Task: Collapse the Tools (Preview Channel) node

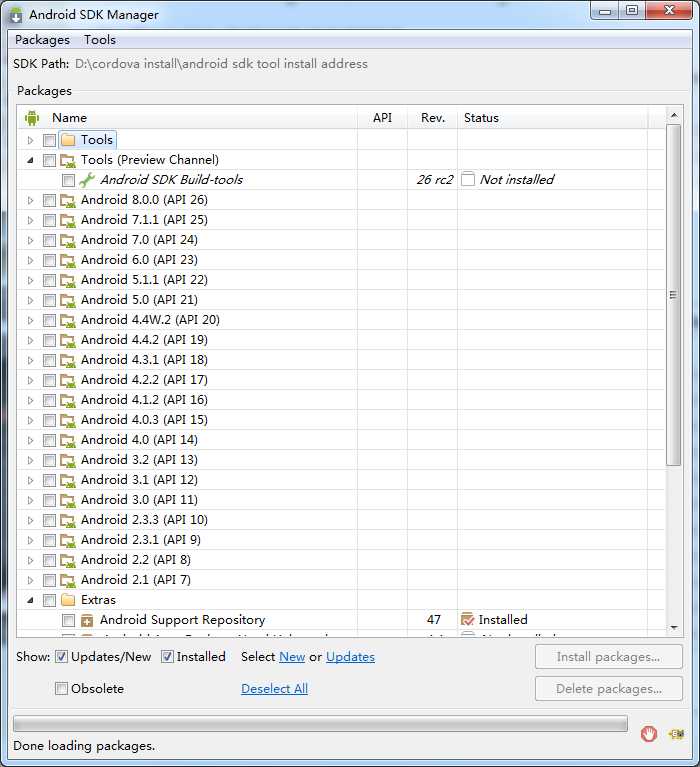Action: [30, 160]
